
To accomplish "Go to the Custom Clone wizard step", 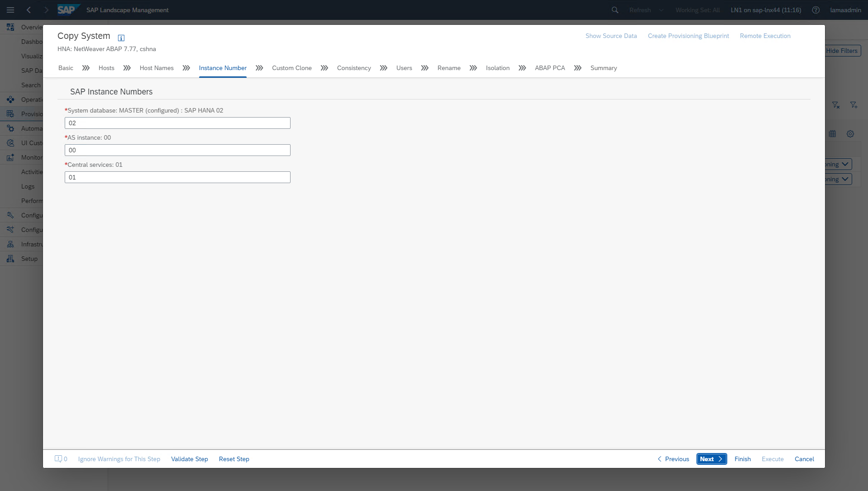I will [292, 68].
